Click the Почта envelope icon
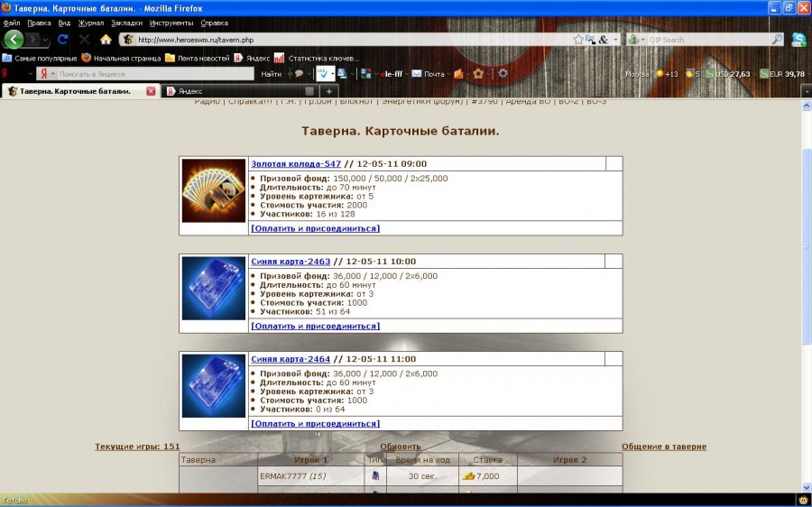Screen dimensions: 812x507 (417, 74)
